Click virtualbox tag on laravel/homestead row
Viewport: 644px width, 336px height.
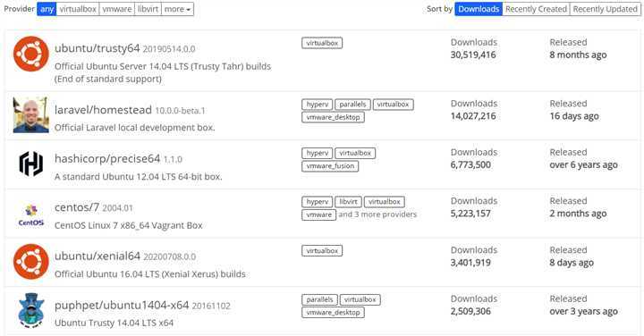[x=393, y=105]
